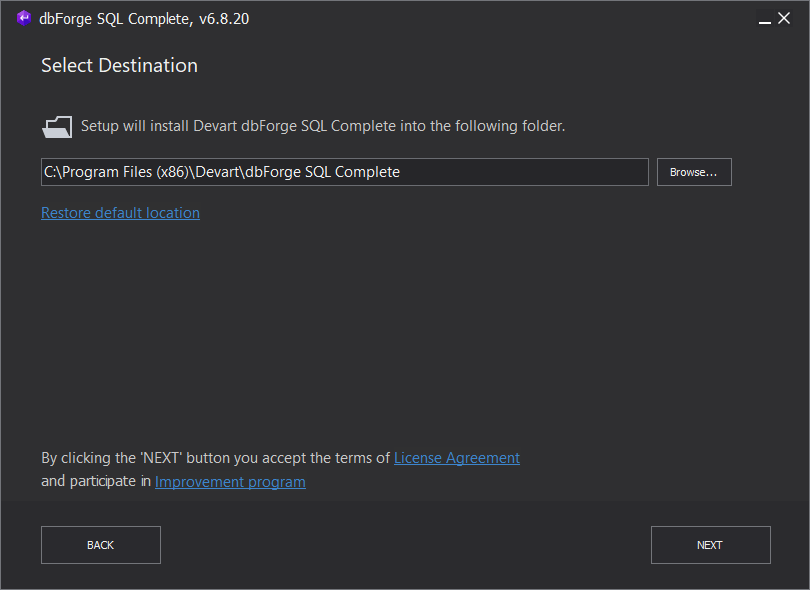Click the installation path input field
This screenshot has width=810, height=590.
tap(345, 172)
